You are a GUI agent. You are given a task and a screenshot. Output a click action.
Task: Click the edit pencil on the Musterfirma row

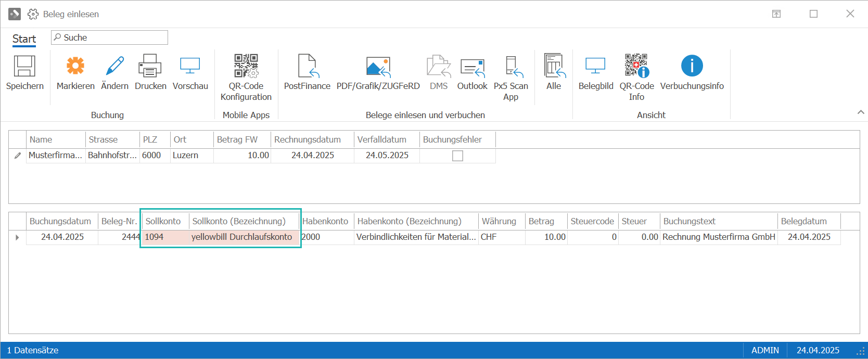tap(18, 156)
